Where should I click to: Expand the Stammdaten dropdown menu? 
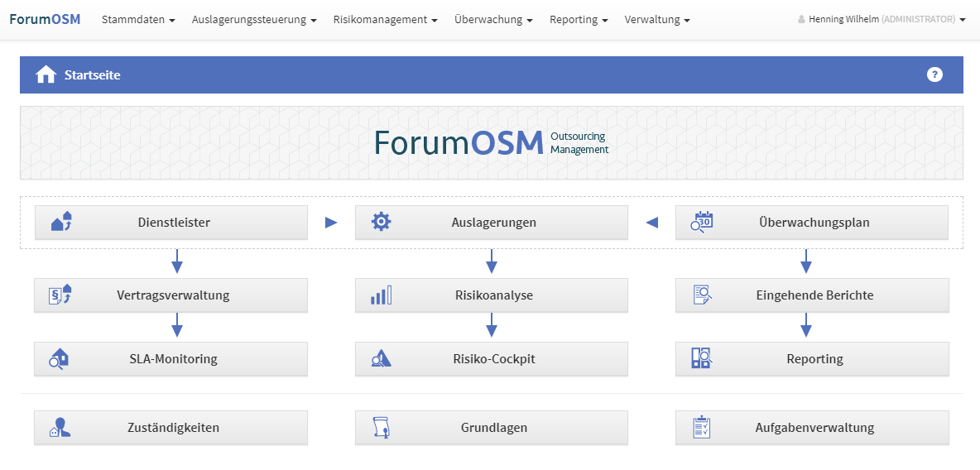click(137, 19)
